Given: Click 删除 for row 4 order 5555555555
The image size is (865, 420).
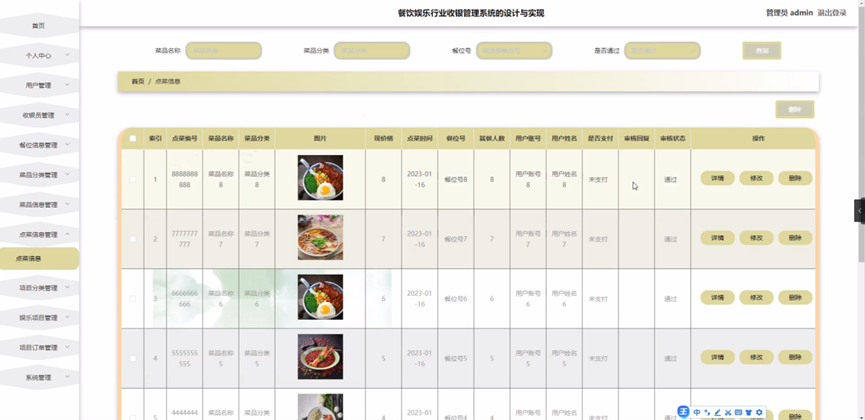Looking at the screenshot, I should pos(795,357).
